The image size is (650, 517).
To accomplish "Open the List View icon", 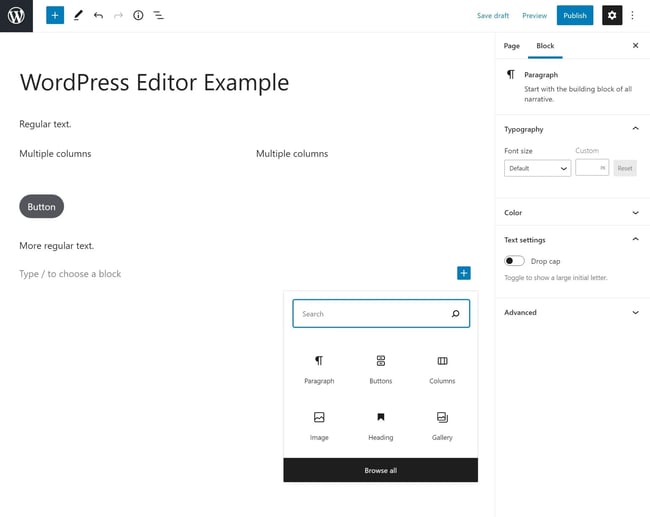I will 159,16.
